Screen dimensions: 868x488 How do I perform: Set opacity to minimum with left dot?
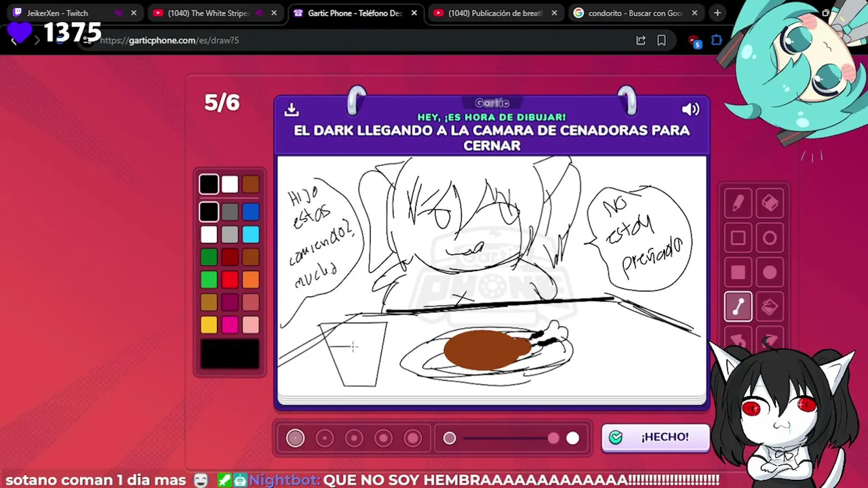[450, 439]
